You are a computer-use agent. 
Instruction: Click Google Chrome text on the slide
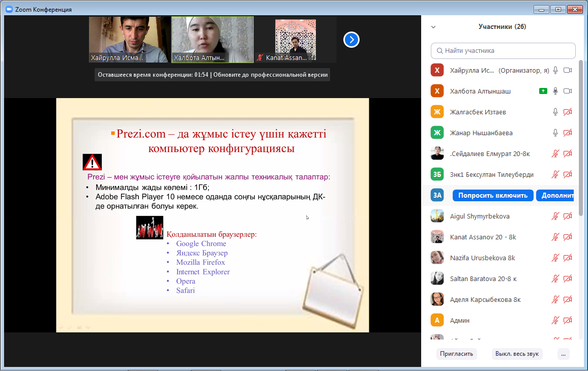[x=201, y=243]
